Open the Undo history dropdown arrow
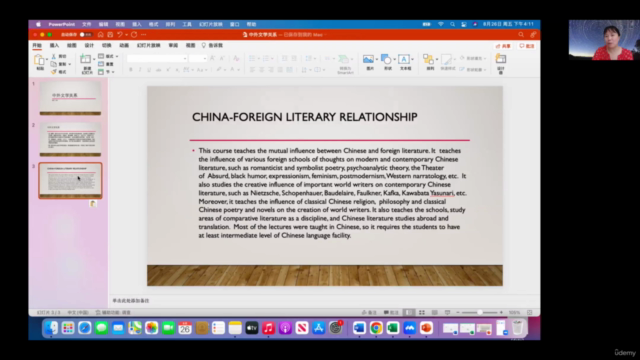Viewport: 640px width, 360px height. 127,35
